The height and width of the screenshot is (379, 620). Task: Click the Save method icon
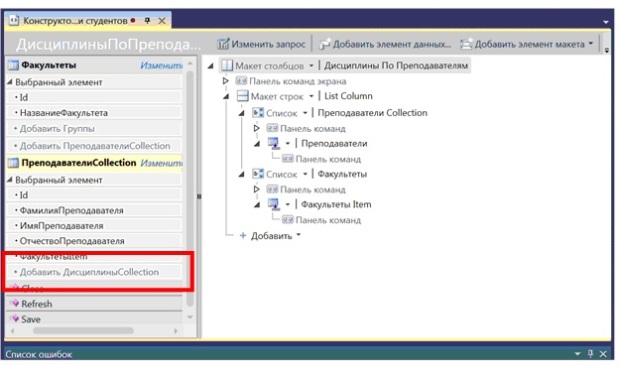coord(15,319)
